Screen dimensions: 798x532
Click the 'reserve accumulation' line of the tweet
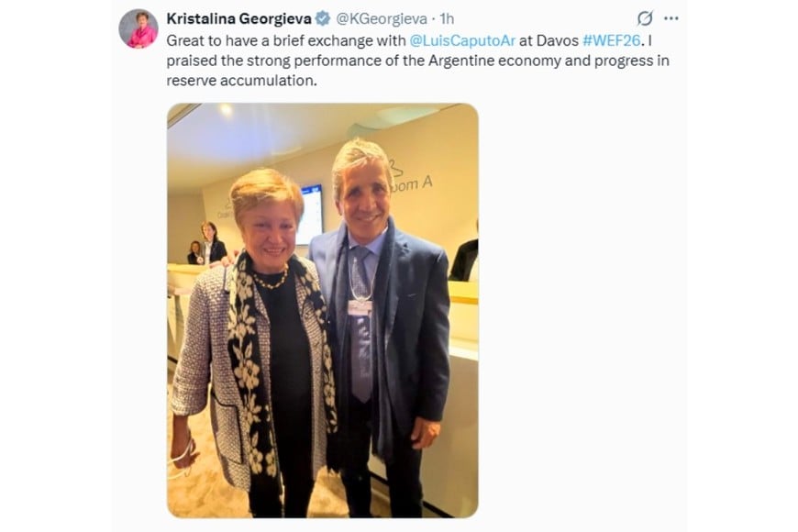pos(242,81)
